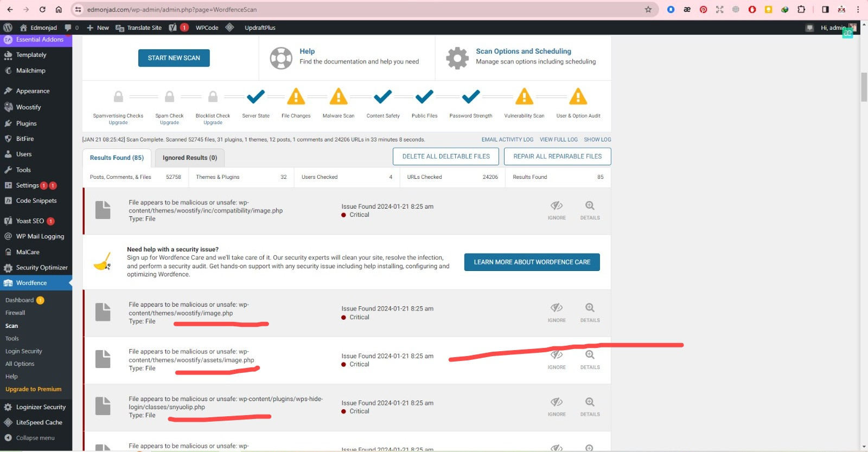Open the New content dropdown in admin bar
868x452 pixels.
98,28
